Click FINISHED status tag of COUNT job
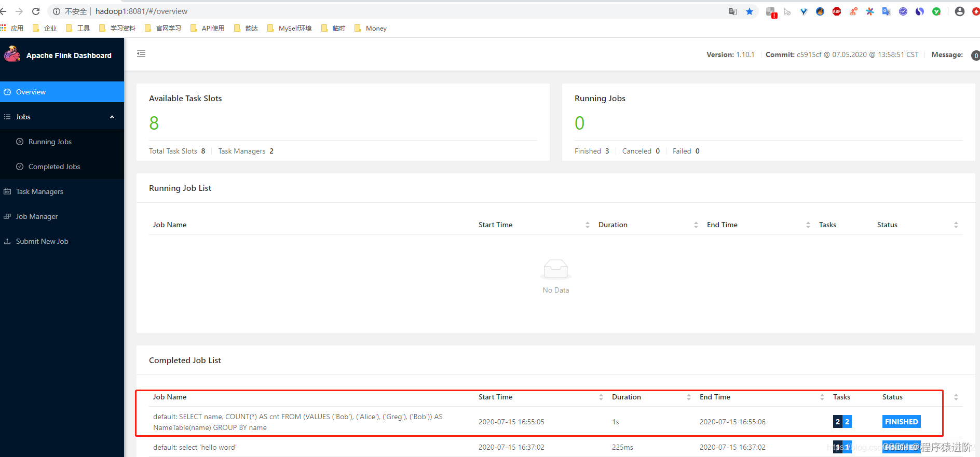 (901, 422)
